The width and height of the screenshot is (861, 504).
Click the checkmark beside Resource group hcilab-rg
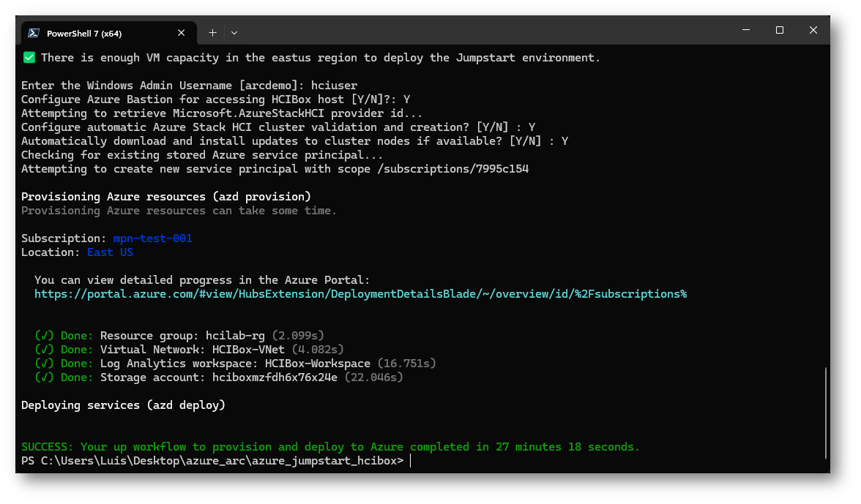pos(43,336)
